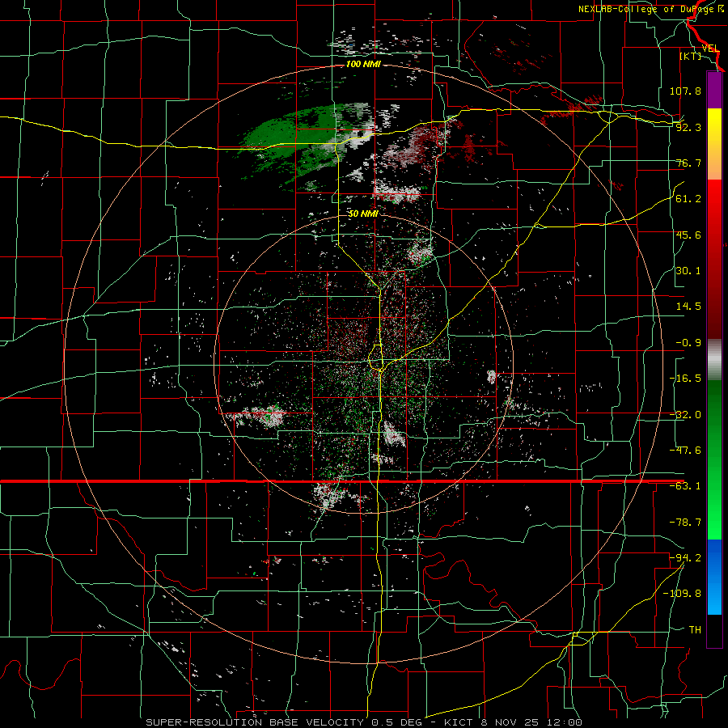Click the gray near-zero segment of color bar
This screenshot has width=728, height=728.
tap(714, 360)
